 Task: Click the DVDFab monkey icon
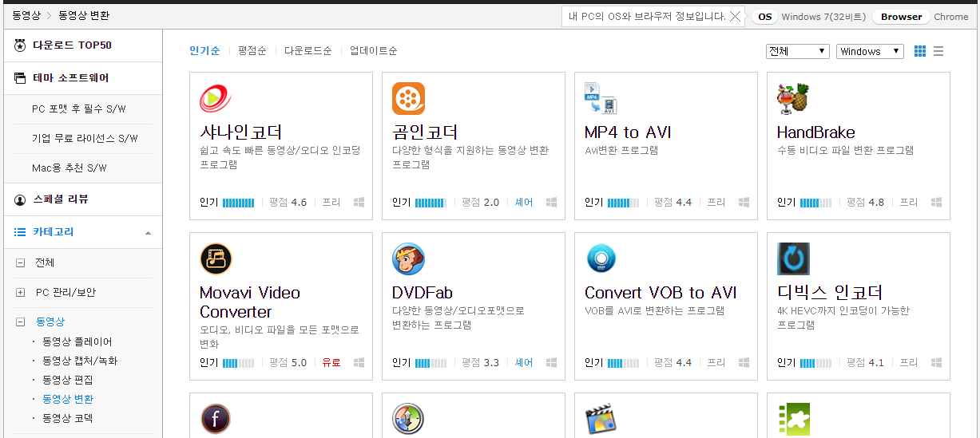point(408,258)
